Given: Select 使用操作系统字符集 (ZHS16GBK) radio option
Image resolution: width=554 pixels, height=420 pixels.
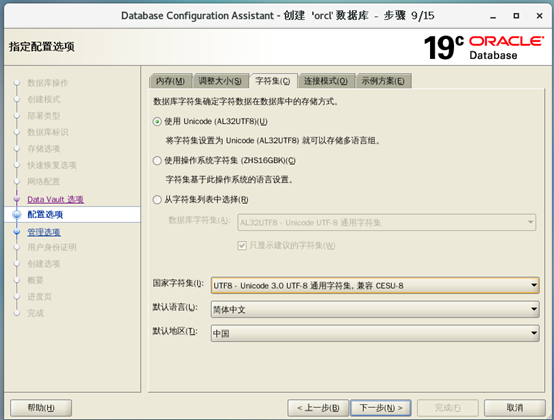Looking at the screenshot, I should 157,161.
